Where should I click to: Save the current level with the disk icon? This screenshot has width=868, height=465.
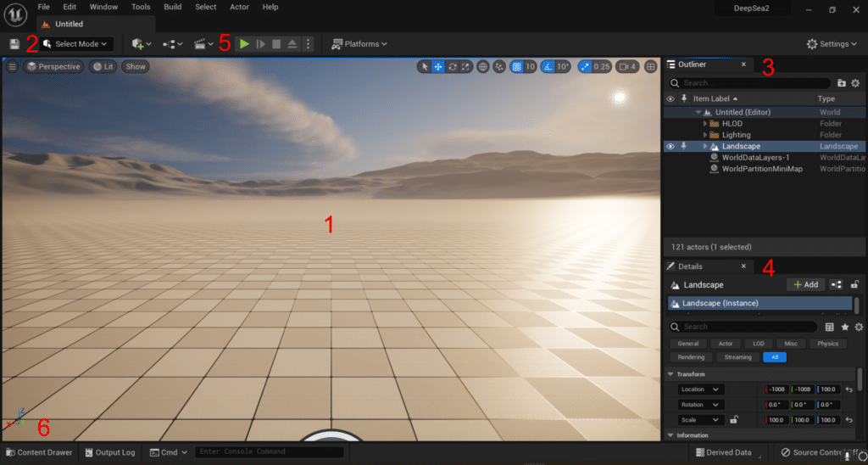pos(14,44)
